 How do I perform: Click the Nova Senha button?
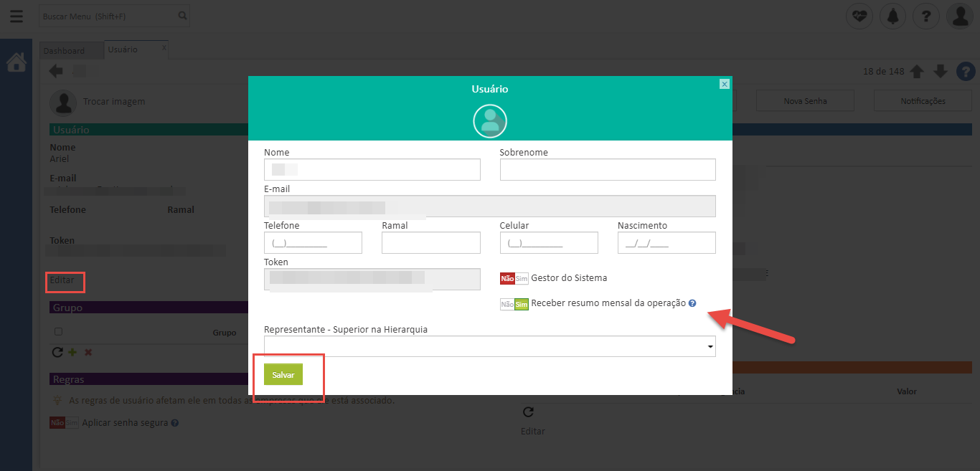[805, 101]
